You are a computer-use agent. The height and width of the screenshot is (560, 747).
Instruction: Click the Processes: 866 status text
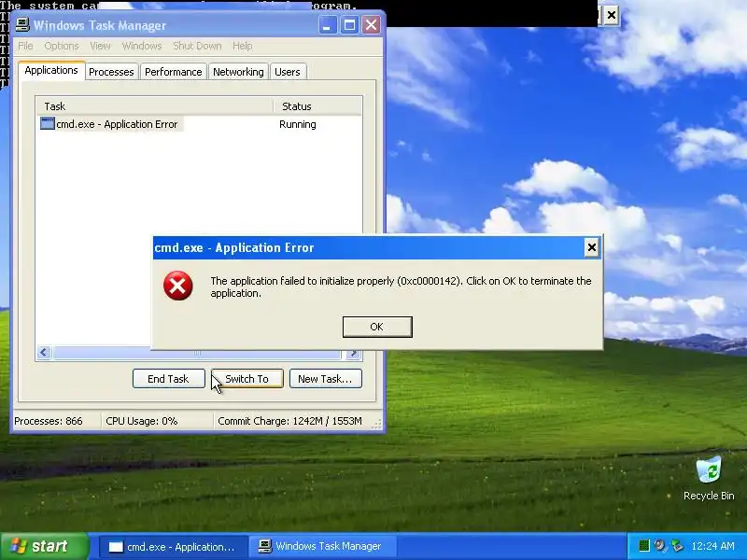(x=49, y=421)
